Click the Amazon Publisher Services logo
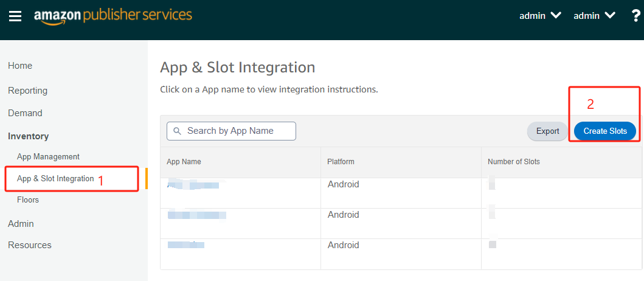This screenshot has width=644, height=281. pos(113,16)
